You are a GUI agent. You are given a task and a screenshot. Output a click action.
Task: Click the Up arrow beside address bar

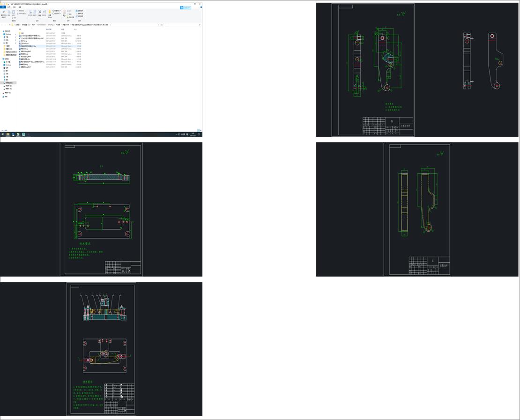click(x=10, y=25)
